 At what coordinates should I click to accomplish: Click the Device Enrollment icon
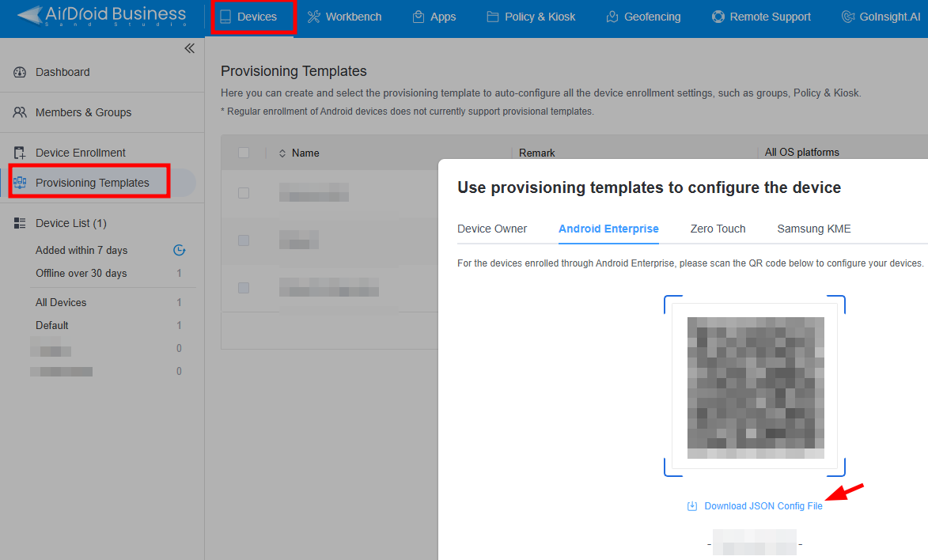coord(20,153)
